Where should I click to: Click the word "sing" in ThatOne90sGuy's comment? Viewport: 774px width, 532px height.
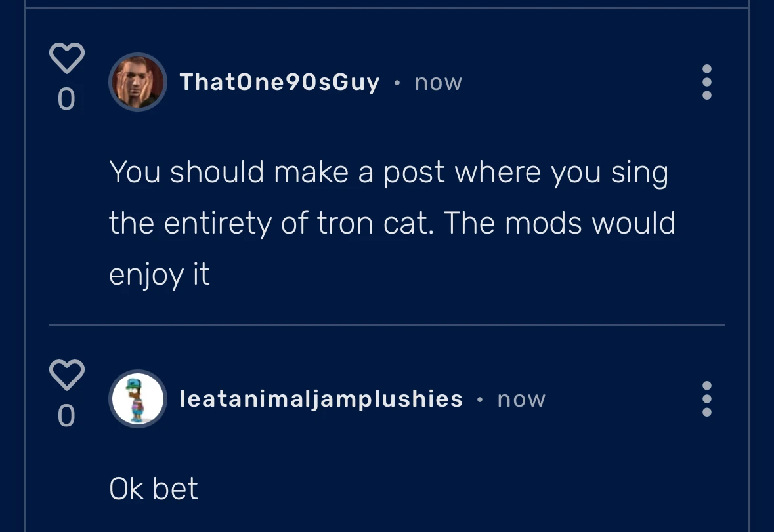tap(639, 174)
